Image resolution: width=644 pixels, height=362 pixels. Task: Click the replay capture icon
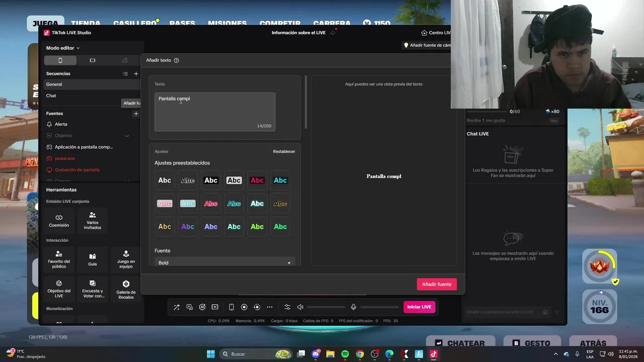tap(257, 307)
